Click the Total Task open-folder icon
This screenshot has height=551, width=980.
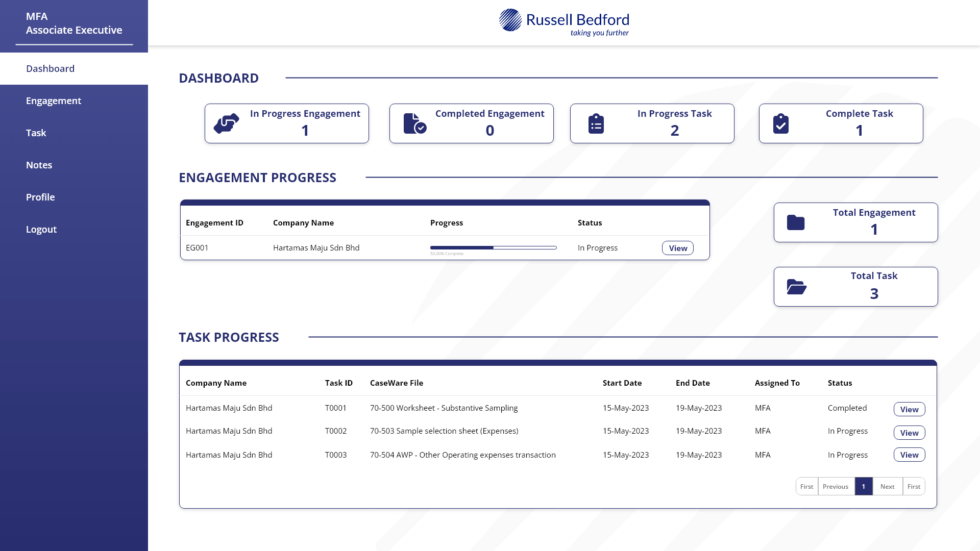click(x=796, y=287)
